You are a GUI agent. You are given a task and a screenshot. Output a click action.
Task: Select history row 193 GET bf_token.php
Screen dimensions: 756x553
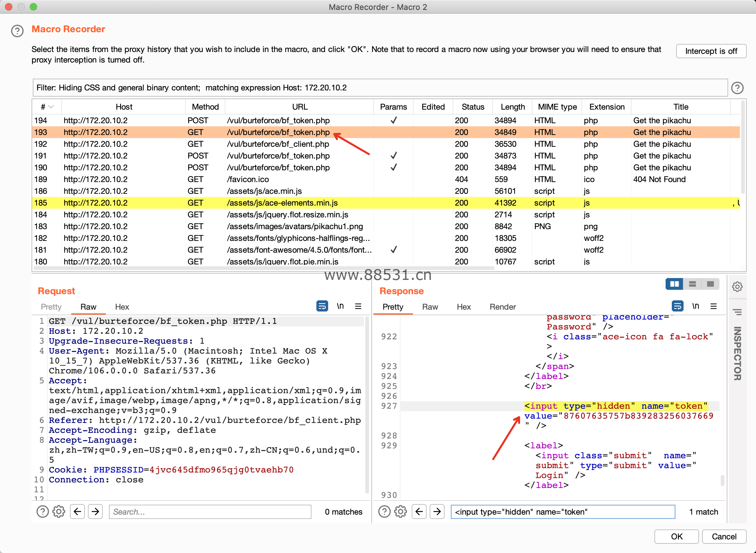pyautogui.click(x=386, y=132)
